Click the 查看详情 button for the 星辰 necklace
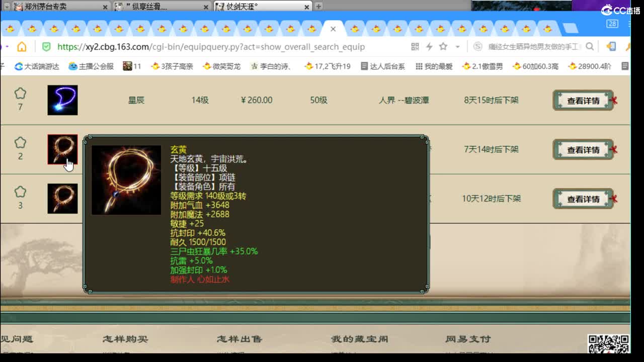 [583, 100]
